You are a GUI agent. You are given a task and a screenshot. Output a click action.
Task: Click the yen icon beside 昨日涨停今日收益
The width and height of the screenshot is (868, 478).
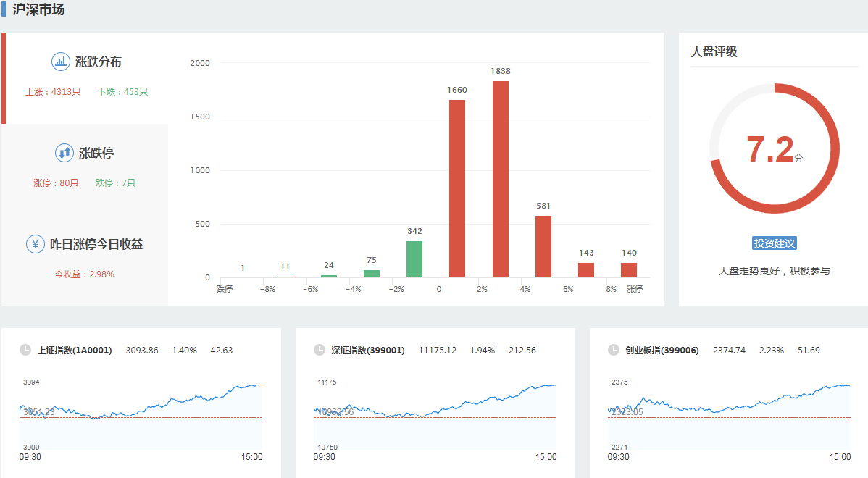click(x=35, y=244)
